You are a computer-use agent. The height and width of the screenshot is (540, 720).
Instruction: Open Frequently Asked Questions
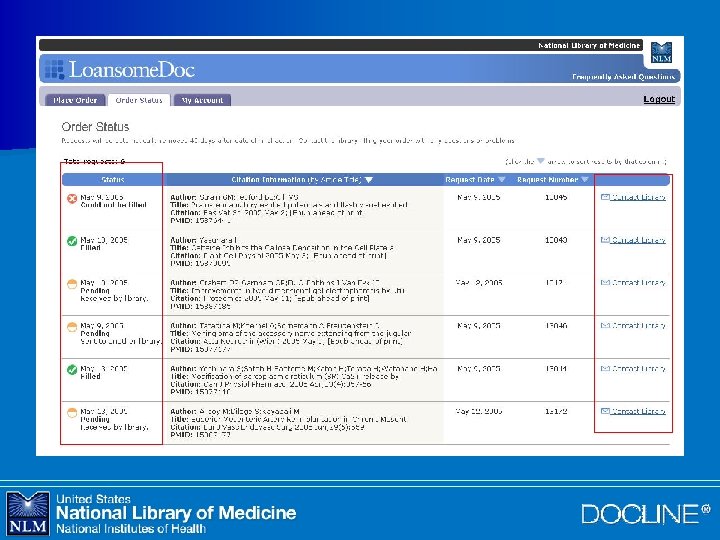pos(624,77)
